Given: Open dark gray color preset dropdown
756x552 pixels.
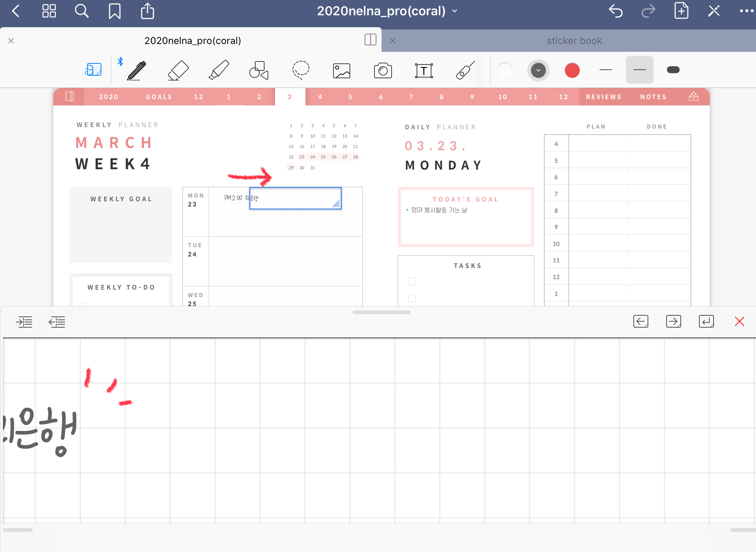Looking at the screenshot, I should pyautogui.click(x=538, y=70).
